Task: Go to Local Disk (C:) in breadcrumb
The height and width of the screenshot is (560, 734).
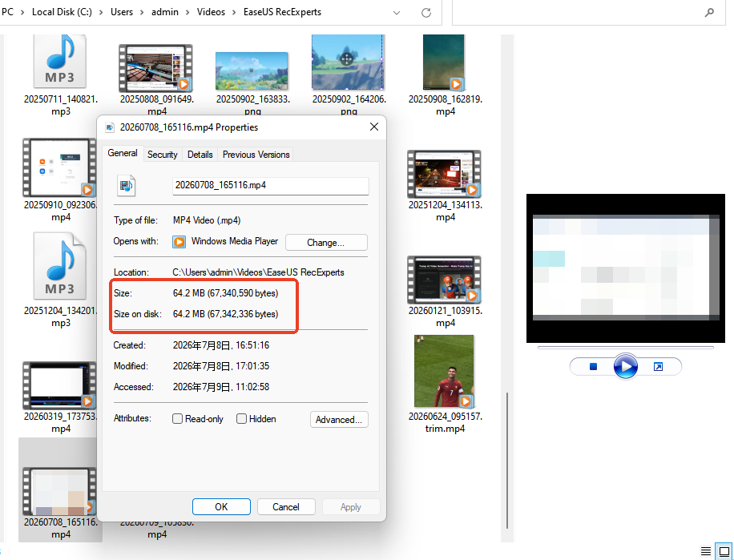Action: pos(62,12)
